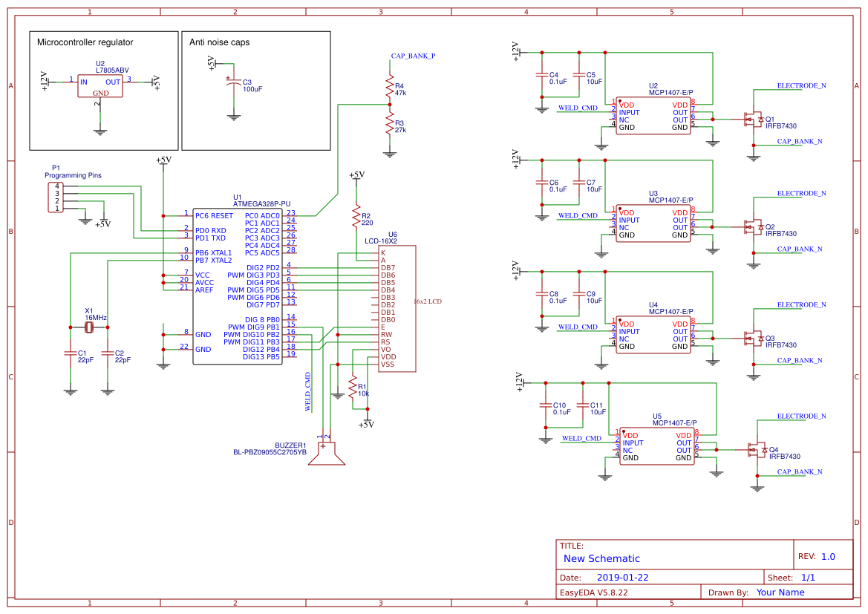This screenshot has height=614, width=868.
Task: Select the WELD_CMD net label near U3
Action: [x=578, y=215]
